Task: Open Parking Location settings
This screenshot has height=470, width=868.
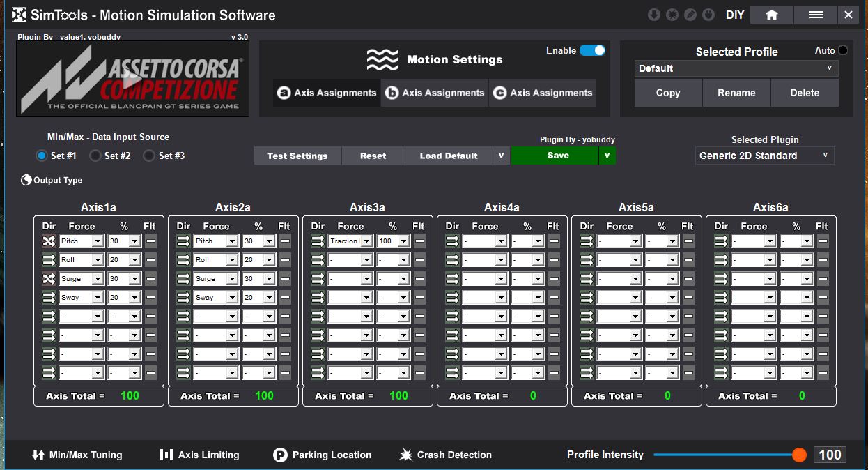Action: tap(323, 455)
